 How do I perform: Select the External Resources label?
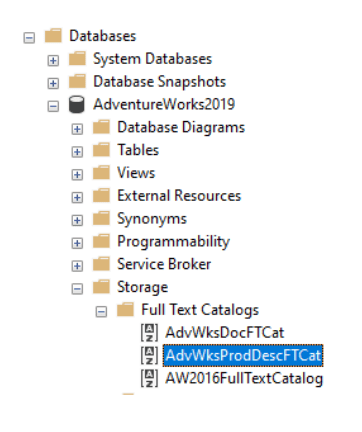179,196
